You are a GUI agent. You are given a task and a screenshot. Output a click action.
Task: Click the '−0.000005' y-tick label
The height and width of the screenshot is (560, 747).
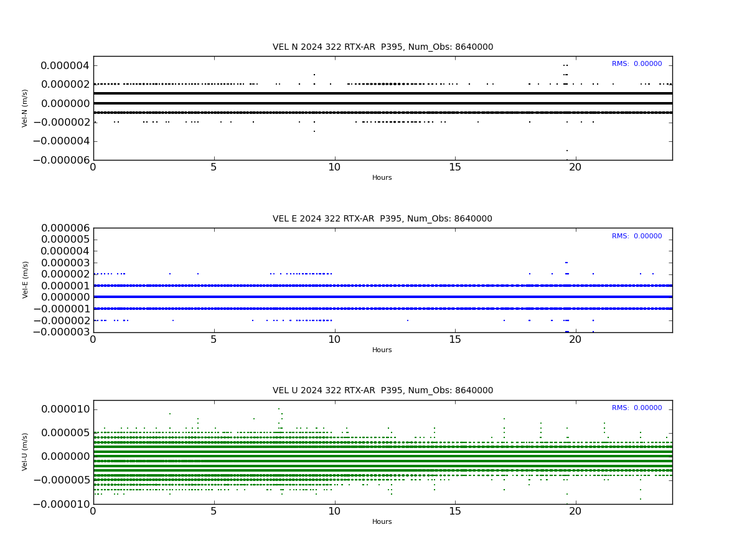pyautogui.click(x=60, y=480)
